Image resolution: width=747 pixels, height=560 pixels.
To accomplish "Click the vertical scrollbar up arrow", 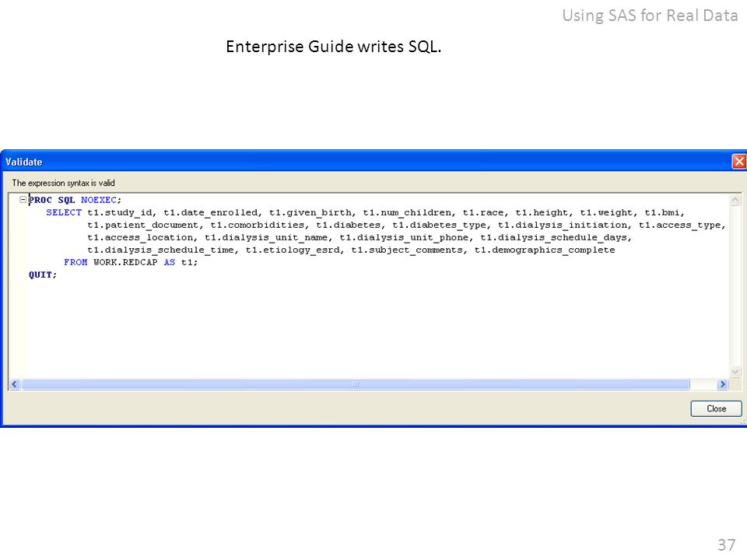I will (735, 200).
